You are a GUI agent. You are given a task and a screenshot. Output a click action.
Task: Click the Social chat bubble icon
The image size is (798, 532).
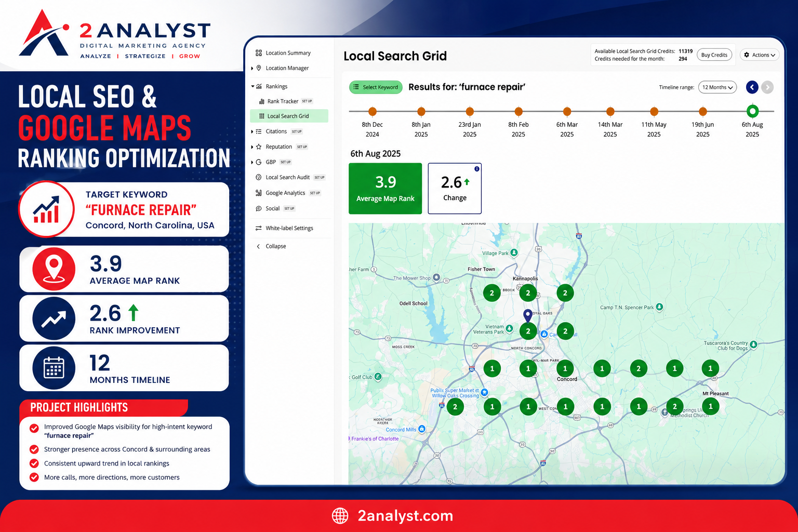pos(259,208)
